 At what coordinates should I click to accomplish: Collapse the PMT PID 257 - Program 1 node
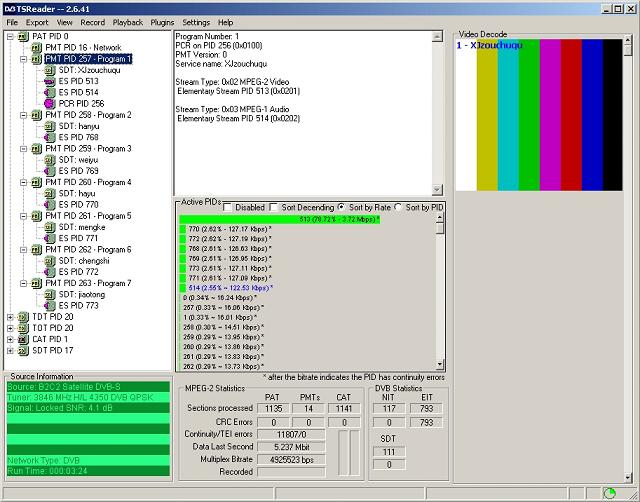pos(24,59)
